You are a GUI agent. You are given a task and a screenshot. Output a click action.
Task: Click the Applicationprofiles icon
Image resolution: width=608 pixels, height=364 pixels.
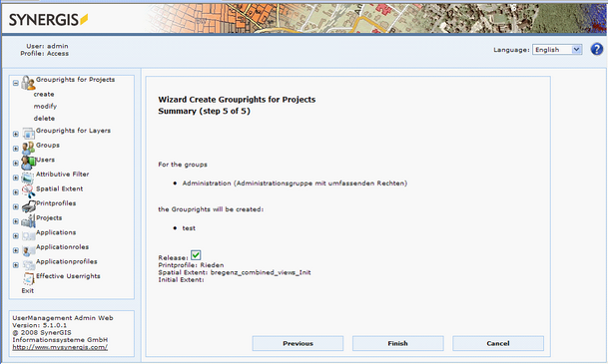[28, 265]
